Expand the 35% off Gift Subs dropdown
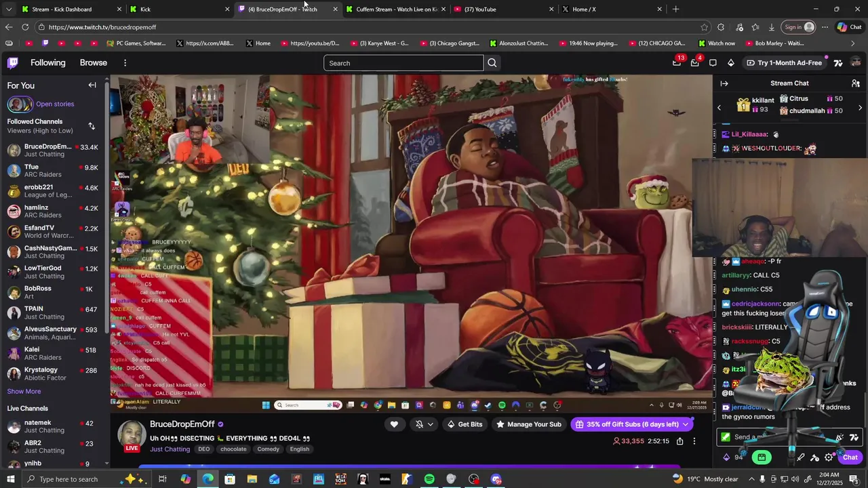The height and width of the screenshot is (488, 868). click(x=686, y=424)
